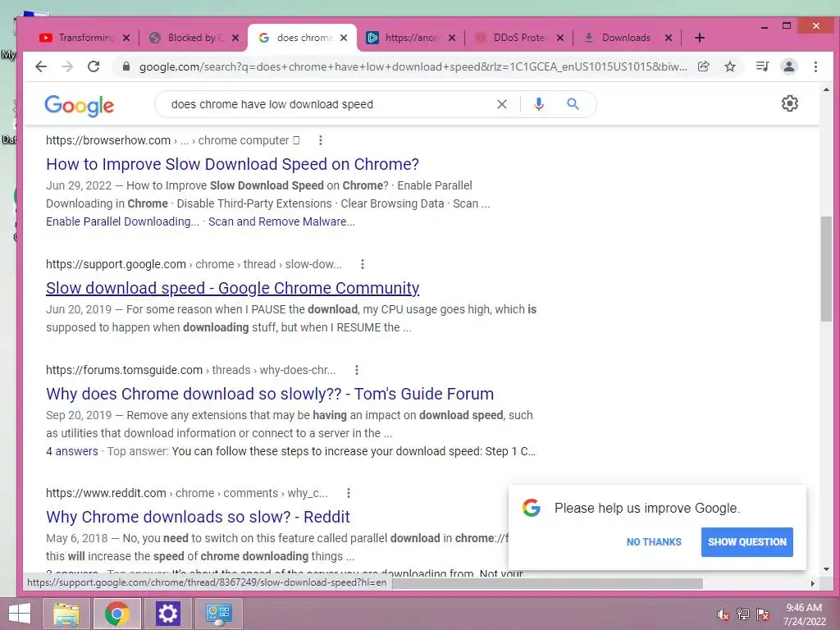The height and width of the screenshot is (630, 840).
Task: Close the DDoS Protection tab
Action: point(560,38)
